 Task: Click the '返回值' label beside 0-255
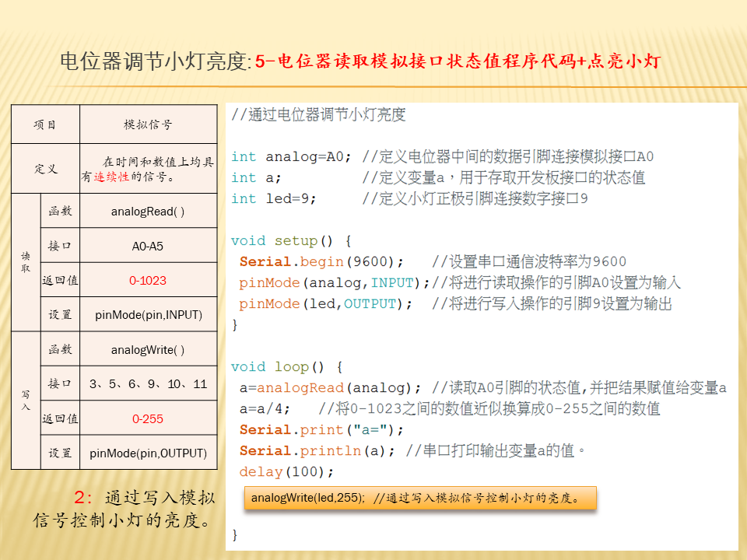(60, 418)
